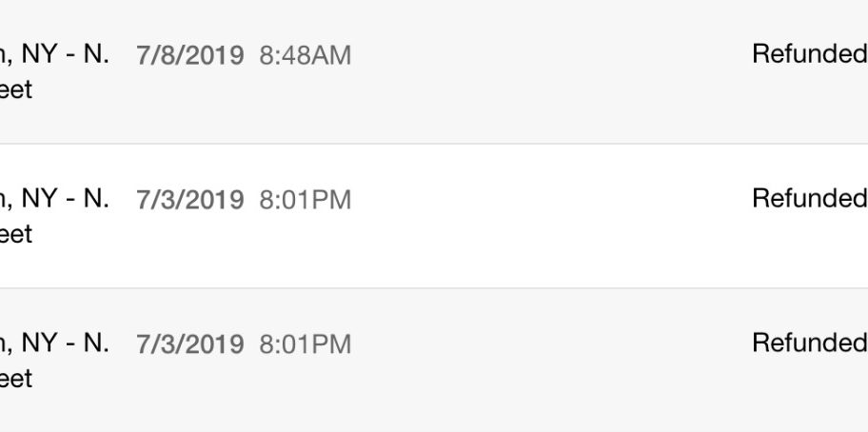Click the truncated 'eet' address line under 7/8/2019 row
The width and height of the screenshot is (868, 432).
click(15, 89)
